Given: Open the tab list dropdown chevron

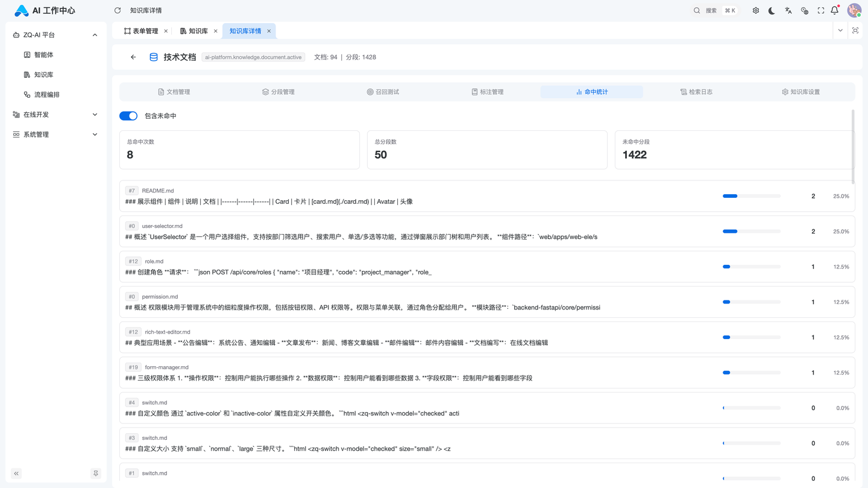Looking at the screenshot, I should [x=840, y=31].
